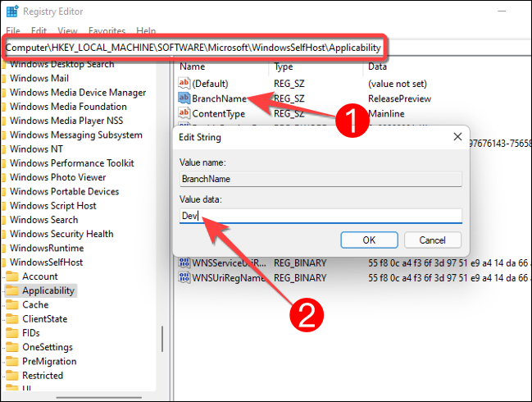Screen dimensions: 532x402
Task: Open the File menu
Action: (x=13, y=30)
